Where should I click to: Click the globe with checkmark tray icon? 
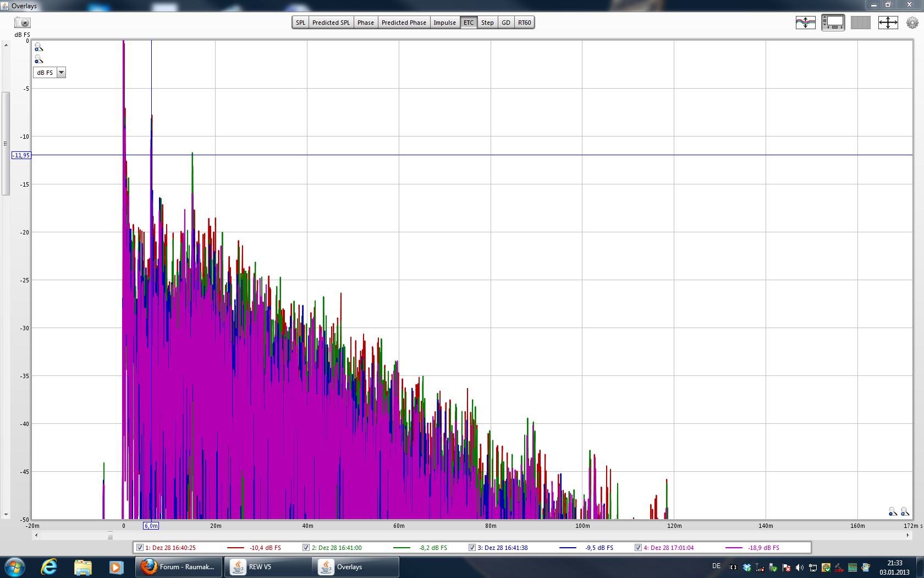click(x=826, y=568)
